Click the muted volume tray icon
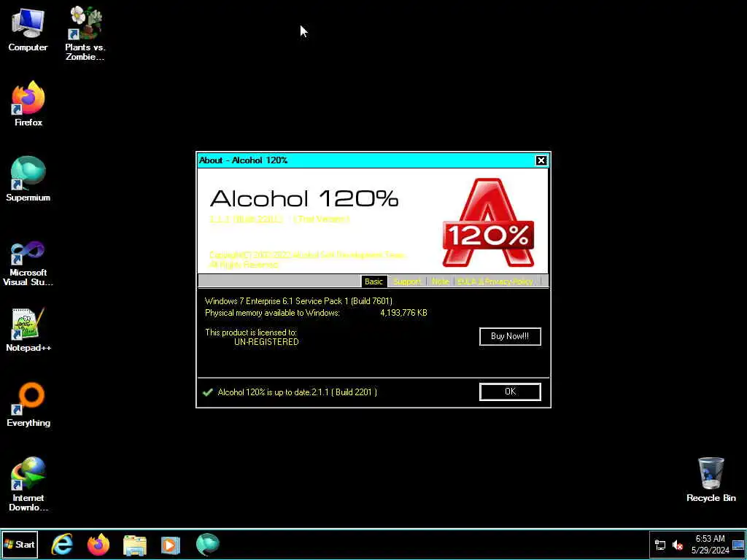 pyautogui.click(x=678, y=545)
